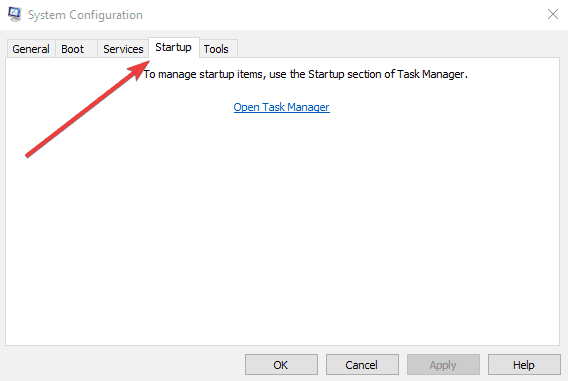Dismiss the dialog with Cancel

click(362, 365)
